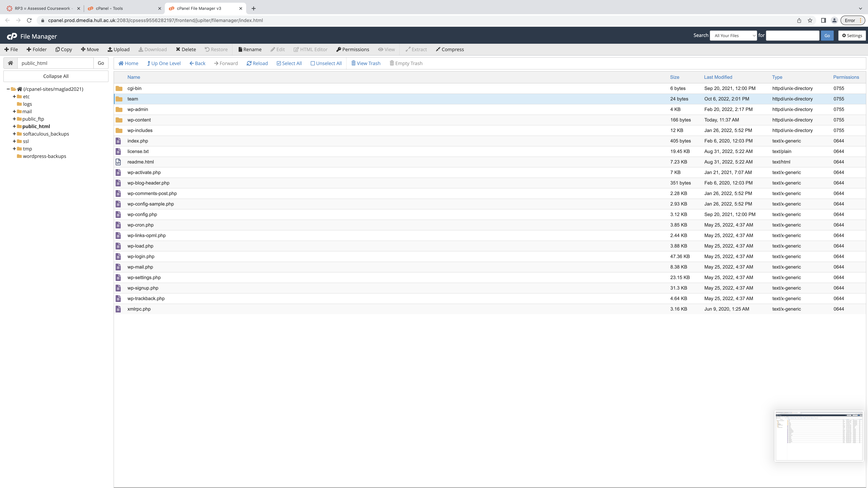Click the browser share icon

point(799,20)
